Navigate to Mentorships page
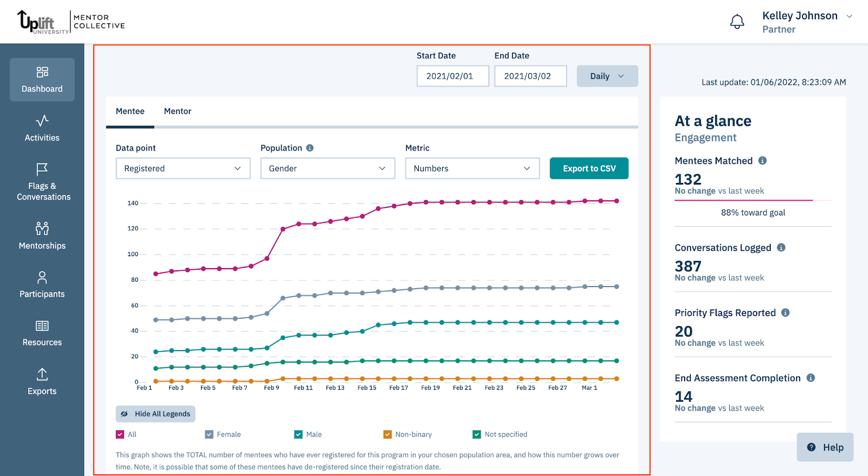This screenshot has height=476, width=868. click(42, 236)
